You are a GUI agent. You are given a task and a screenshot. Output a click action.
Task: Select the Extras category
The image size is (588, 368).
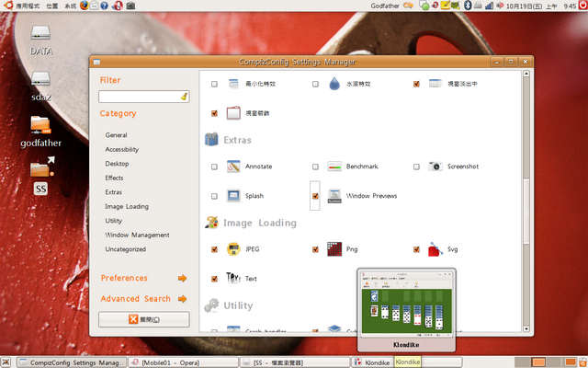[x=114, y=192]
